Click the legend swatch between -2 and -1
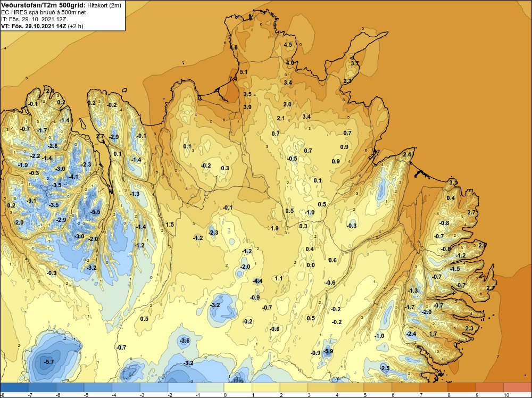Viewport: 532px width, 398px height. tap(182, 387)
